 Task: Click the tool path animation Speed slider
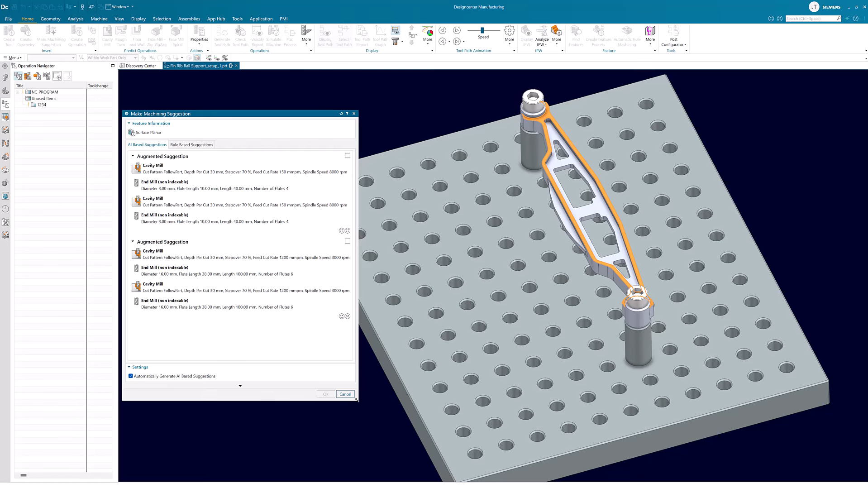click(x=482, y=30)
